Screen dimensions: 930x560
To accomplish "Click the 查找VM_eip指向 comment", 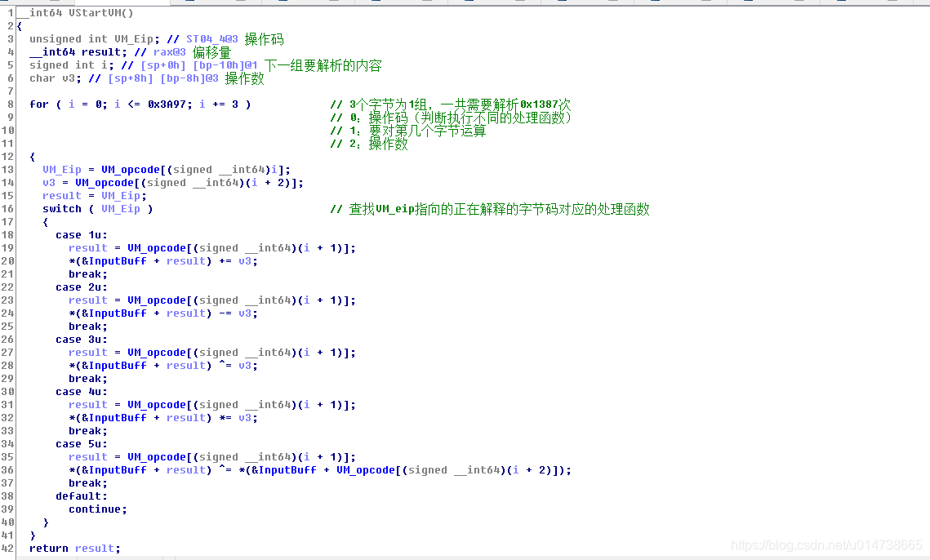I will 491,209.
